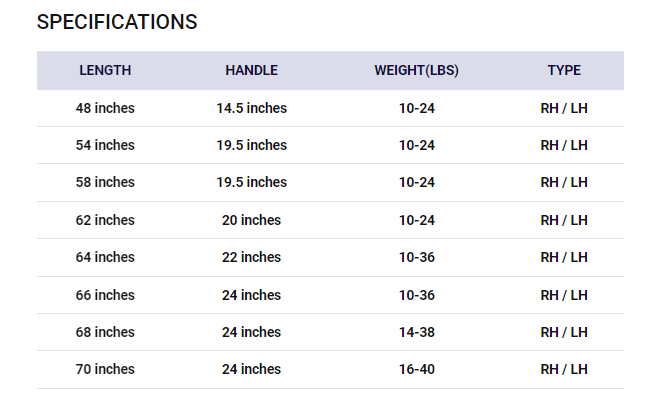Select the 20 inches handle cell
Screen dimensions: 659x420
[x=252, y=220]
